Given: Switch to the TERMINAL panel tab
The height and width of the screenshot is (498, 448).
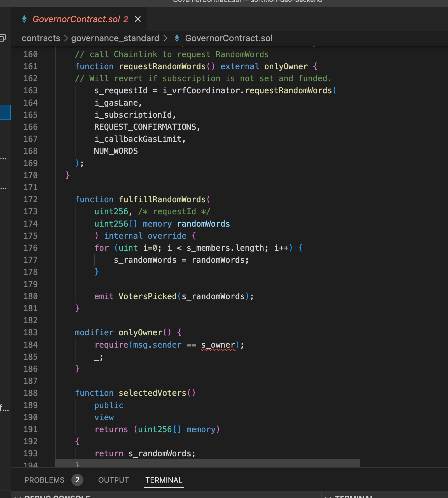Looking at the screenshot, I should (x=164, y=480).
